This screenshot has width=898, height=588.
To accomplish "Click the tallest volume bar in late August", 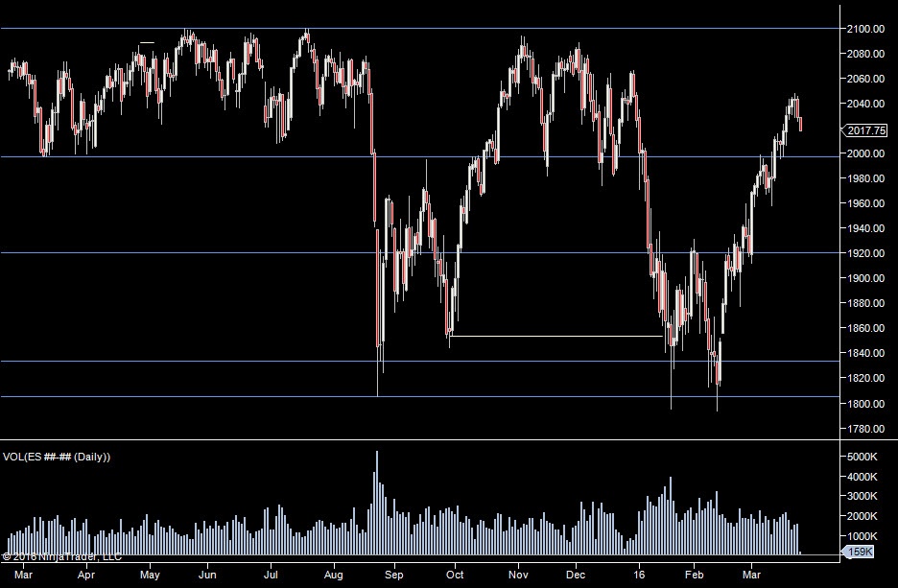I will coord(377,499).
